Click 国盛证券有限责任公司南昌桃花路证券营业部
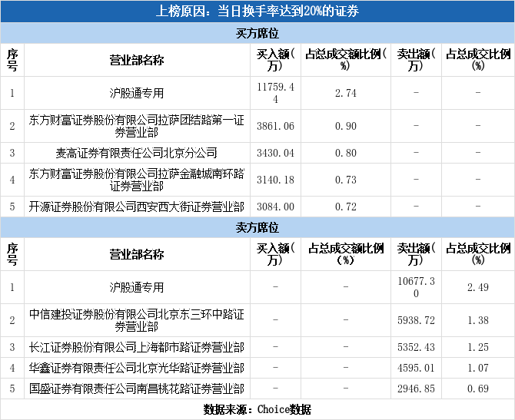This screenshot has width=515, height=420. tap(137, 389)
